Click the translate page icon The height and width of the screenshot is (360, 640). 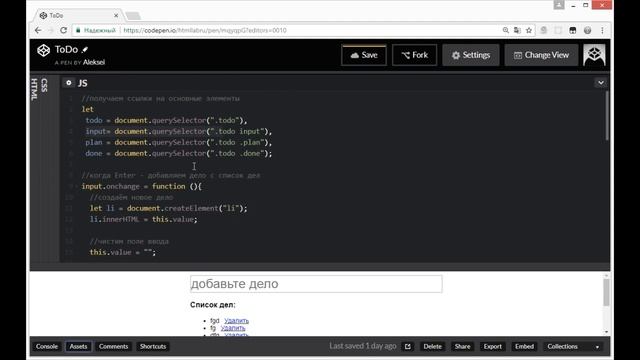click(517, 30)
